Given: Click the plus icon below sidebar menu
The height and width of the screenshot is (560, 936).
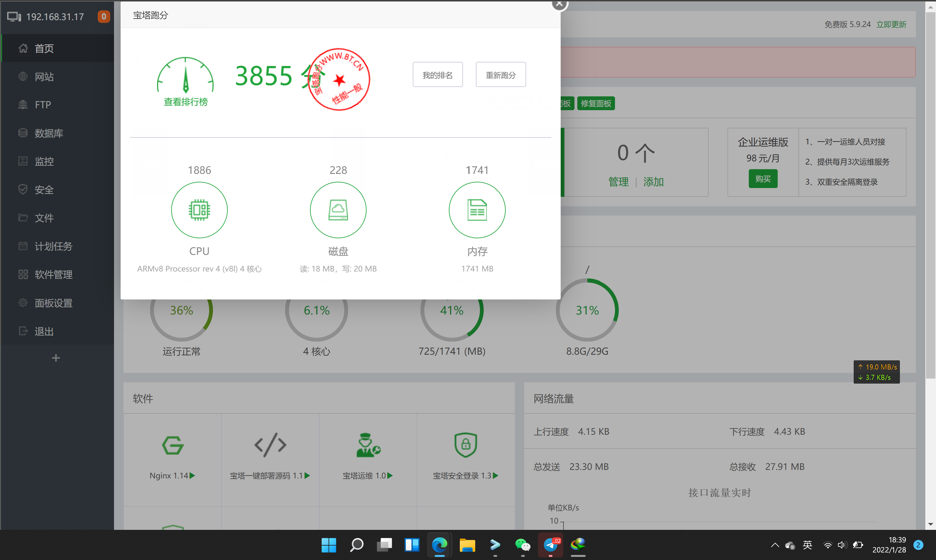Looking at the screenshot, I should (56, 358).
